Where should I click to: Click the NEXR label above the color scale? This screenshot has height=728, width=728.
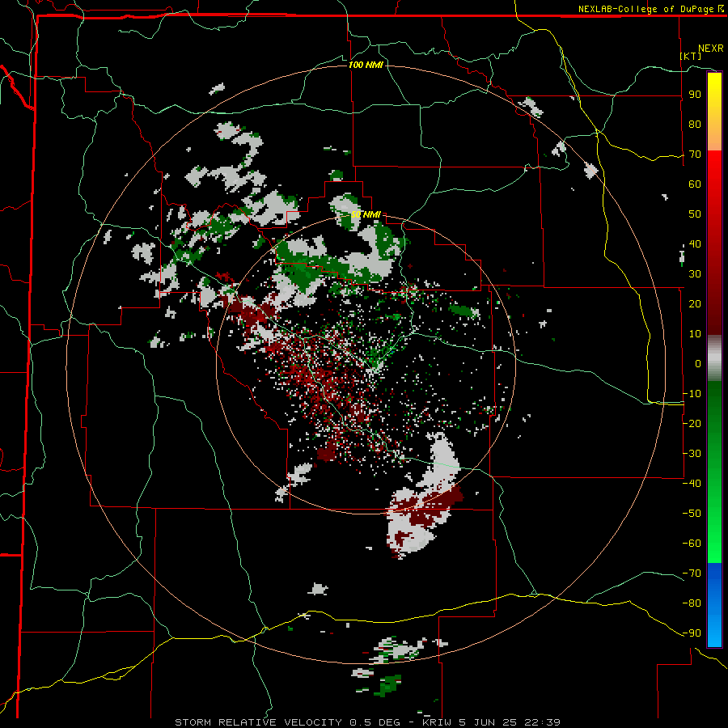(711, 49)
